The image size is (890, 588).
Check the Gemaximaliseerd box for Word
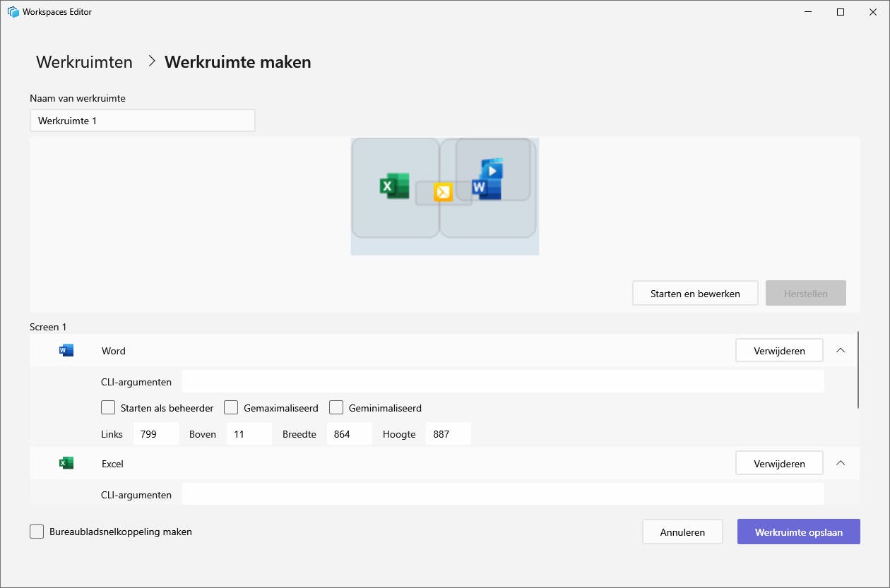tap(231, 407)
